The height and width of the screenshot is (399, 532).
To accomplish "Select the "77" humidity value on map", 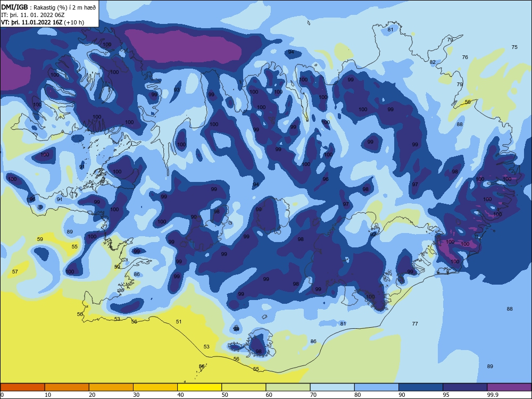I will tap(414, 323).
